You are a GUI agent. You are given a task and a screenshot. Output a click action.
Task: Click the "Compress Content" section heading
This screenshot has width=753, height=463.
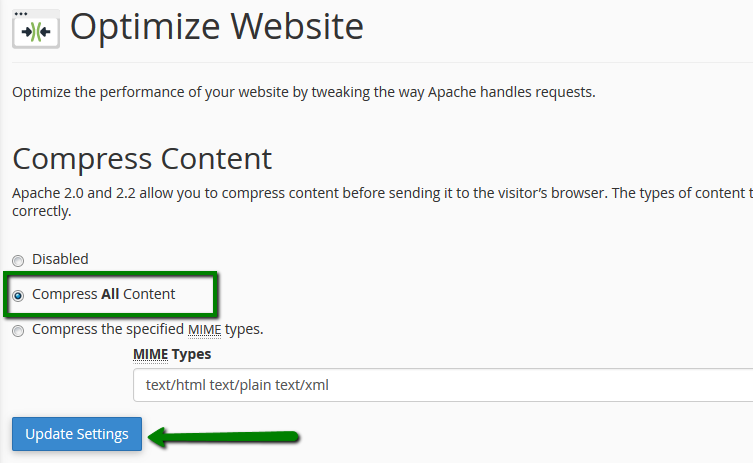141,158
